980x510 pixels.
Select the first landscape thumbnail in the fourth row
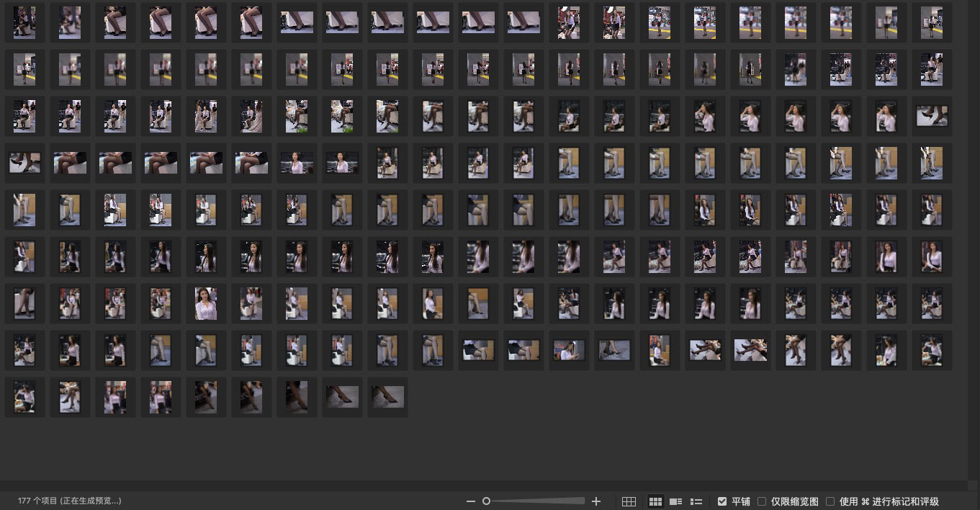(x=24, y=163)
